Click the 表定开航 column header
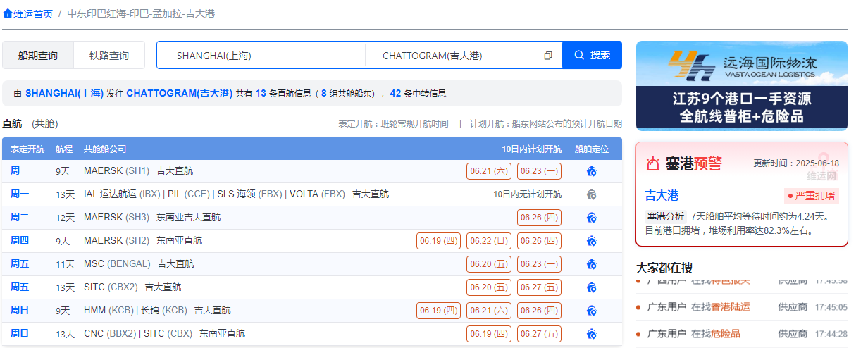Viewport: 868px width, 348px height. (x=27, y=149)
